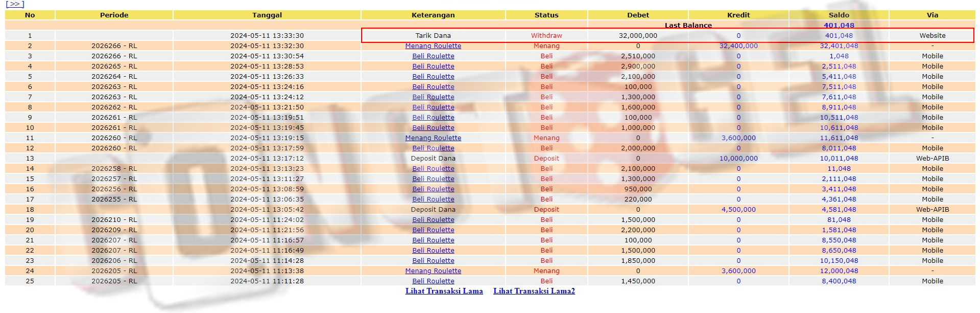
Task: Open Menang Roulette link in row 24
Action: click(x=433, y=271)
